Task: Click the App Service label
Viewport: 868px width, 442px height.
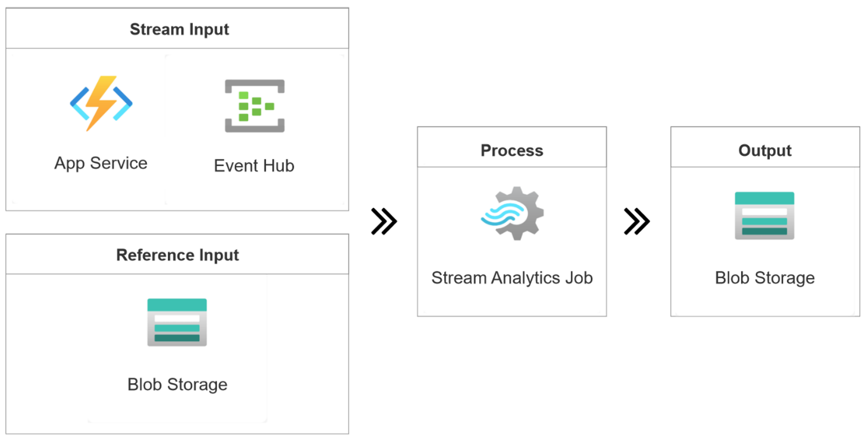Action: pyautogui.click(x=101, y=163)
